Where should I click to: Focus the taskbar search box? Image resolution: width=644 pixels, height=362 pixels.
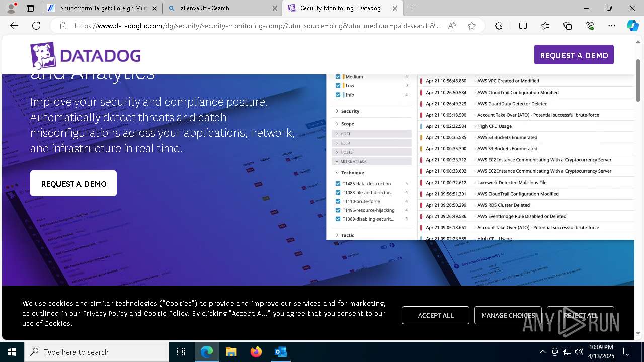pos(97,352)
